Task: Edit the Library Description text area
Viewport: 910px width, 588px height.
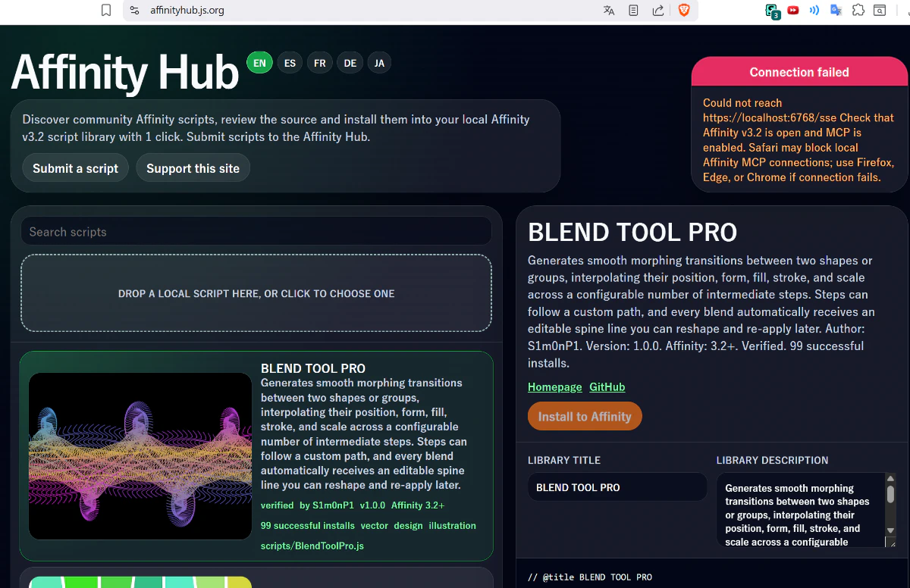Action: (800, 510)
